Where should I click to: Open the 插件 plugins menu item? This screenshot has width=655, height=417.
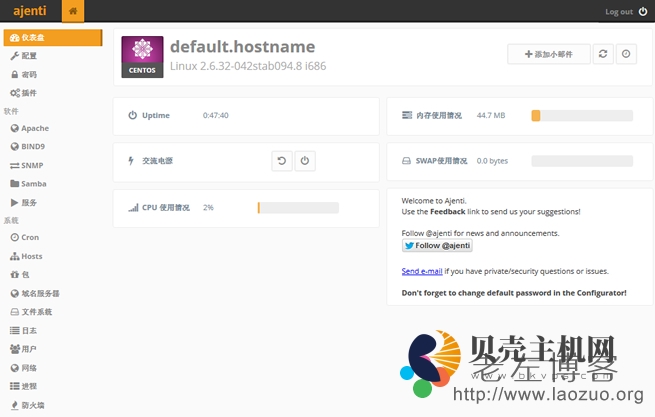tap(24, 93)
